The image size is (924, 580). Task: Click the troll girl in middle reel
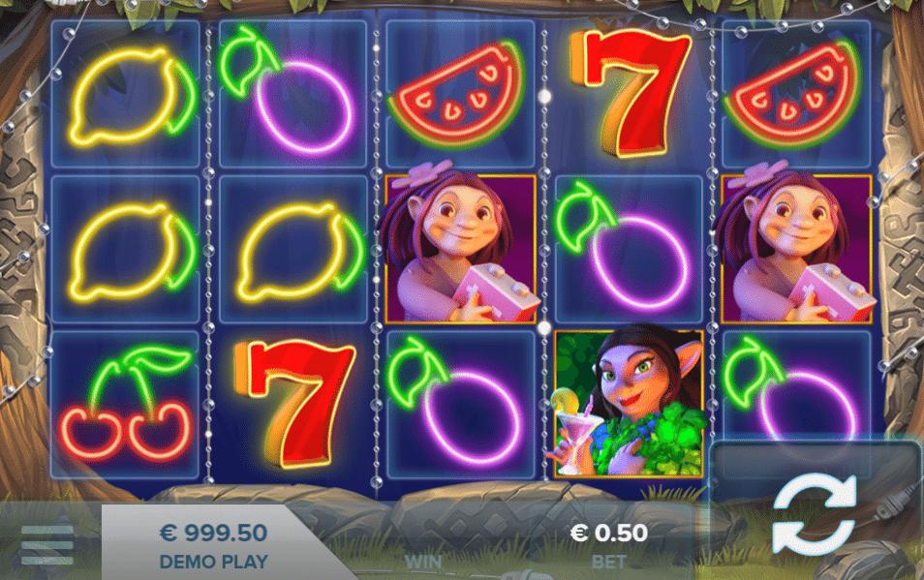click(x=460, y=247)
